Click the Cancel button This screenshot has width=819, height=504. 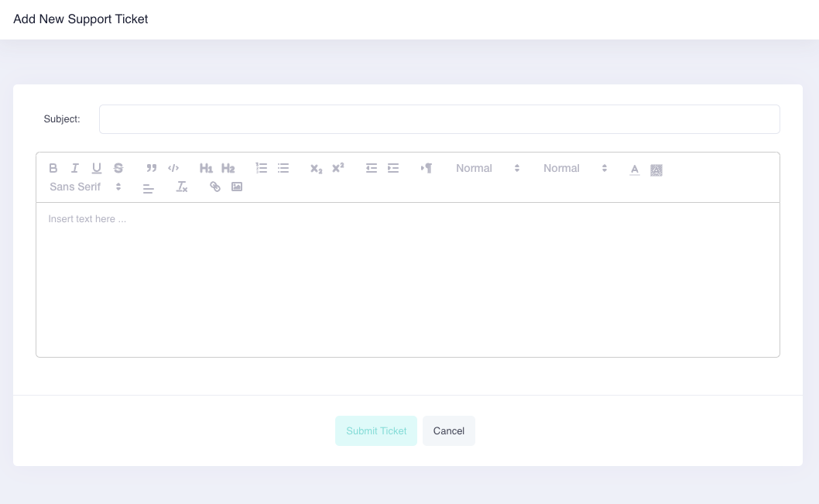coord(449,430)
